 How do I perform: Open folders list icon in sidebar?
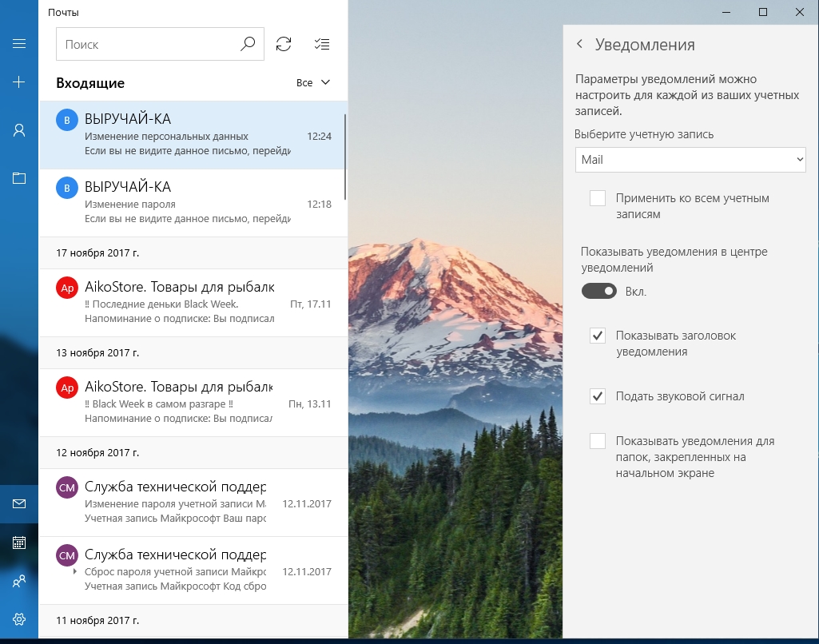pos(19,178)
